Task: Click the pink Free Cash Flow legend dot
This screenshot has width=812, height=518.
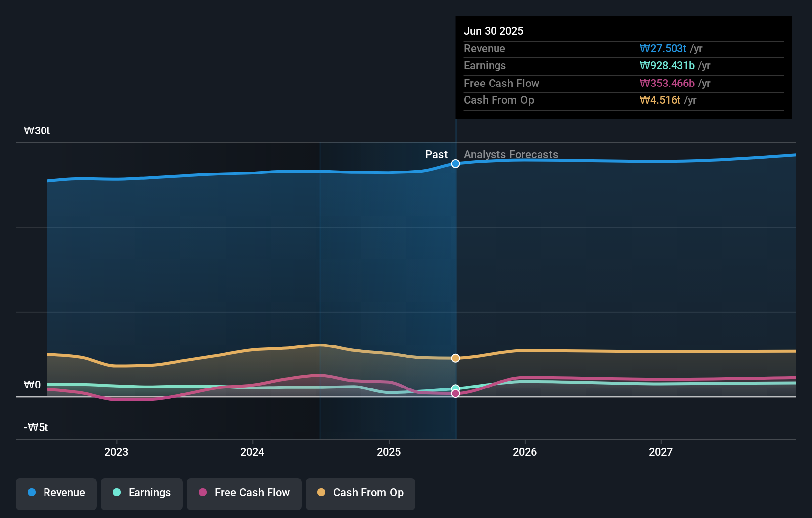Action: click(x=202, y=493)
